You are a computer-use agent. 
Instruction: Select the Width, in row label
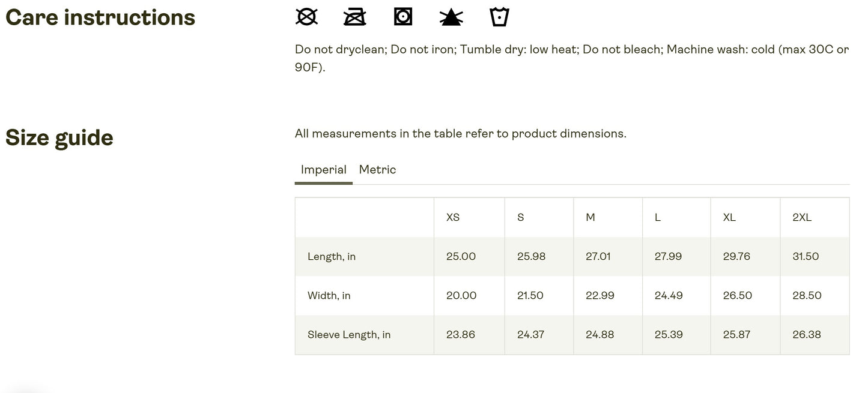329,295
